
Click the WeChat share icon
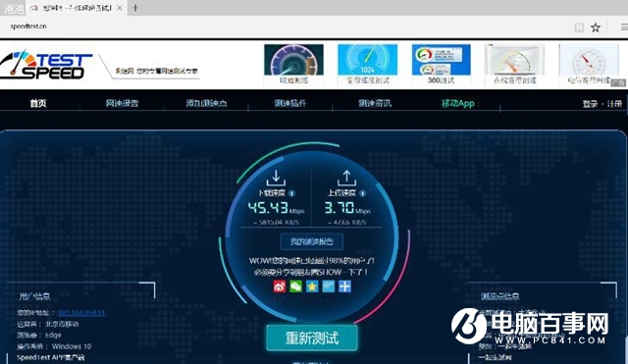click(x=295, y=286)
